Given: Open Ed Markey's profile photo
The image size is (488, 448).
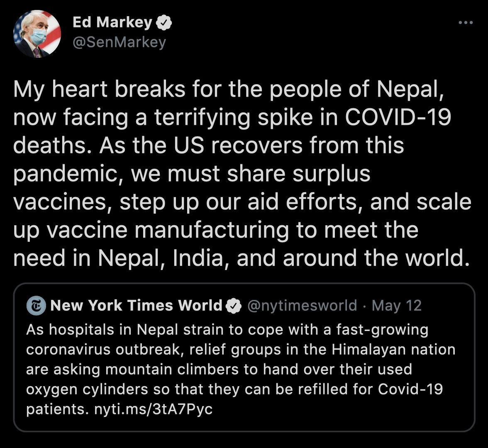Looking at the screenshot, I should 37,34.
